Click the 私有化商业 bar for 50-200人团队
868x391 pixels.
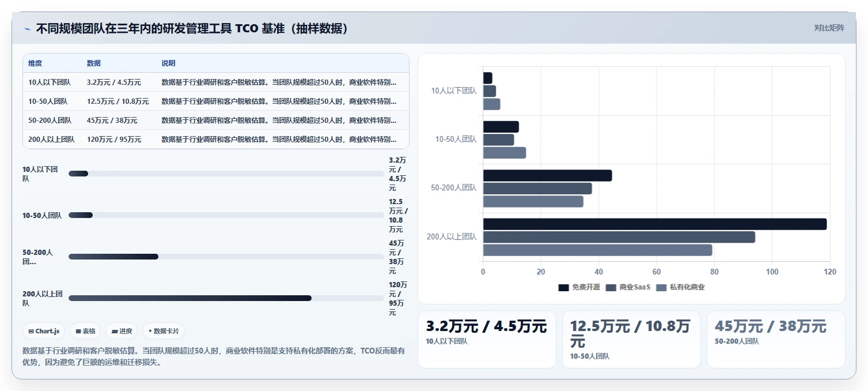pyautogui.click(x=533, y=202)
